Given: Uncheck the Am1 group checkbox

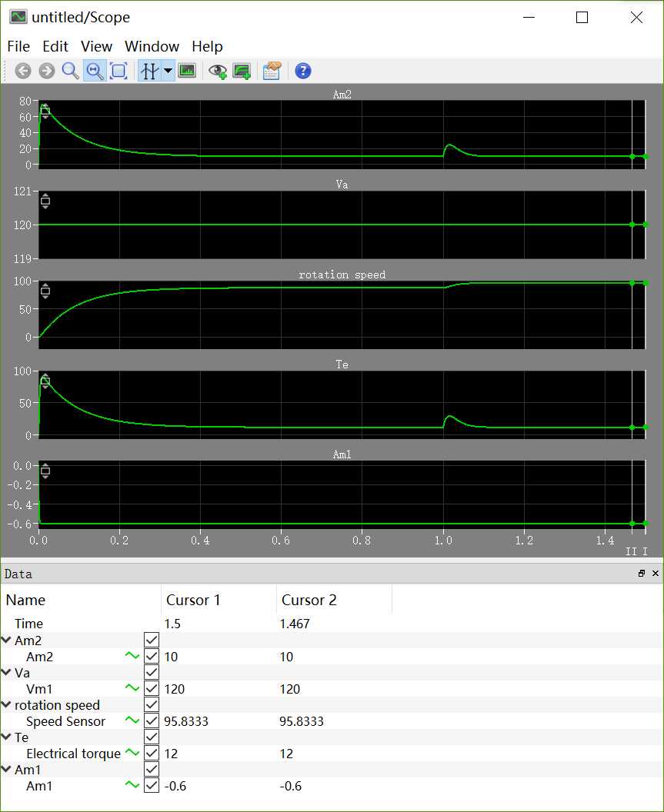Looking at the screenshot, I should pos(152,770).
